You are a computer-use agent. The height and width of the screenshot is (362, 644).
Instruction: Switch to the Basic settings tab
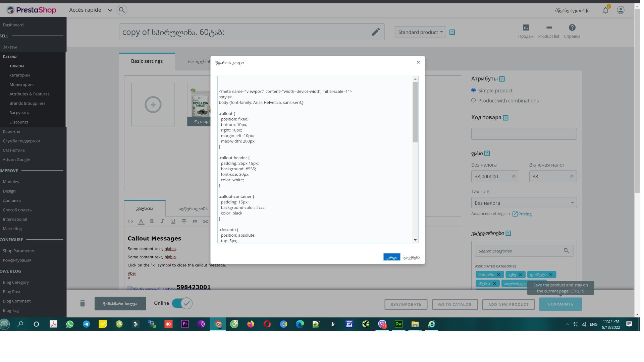click(147, 61)
